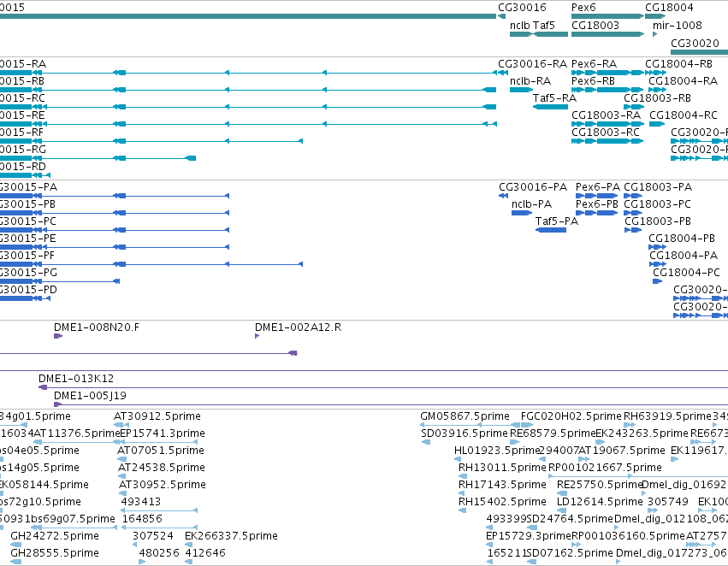The height and width of the screenshot is (566, 728).
Task: Open the CG18003-RC transcript label
Action: (606, 133)
